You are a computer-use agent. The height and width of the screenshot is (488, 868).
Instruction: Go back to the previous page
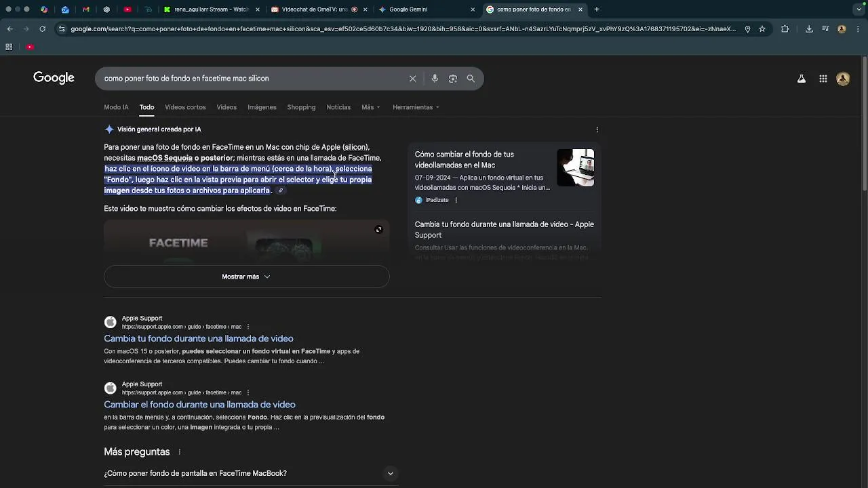[9, 29]
